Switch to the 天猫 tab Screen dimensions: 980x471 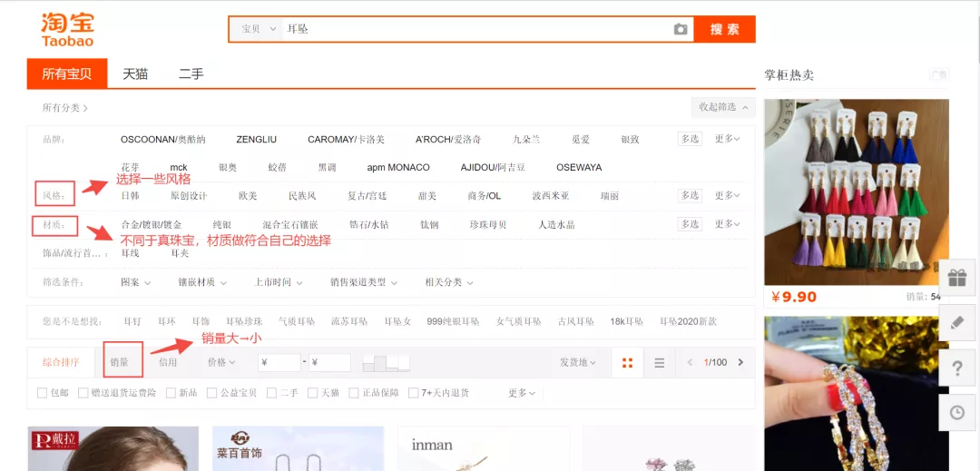pos(135,74)
